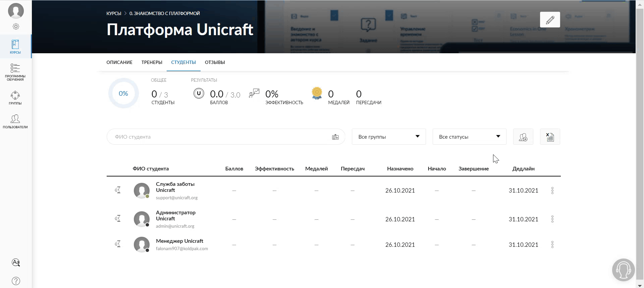644x288 pixels.
Task: Click the 0% progress circle
Action: click(x=123, y=93)
